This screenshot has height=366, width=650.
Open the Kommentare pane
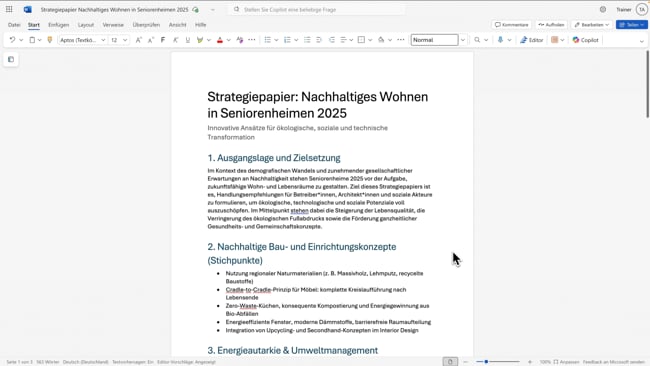tap(512, 25)
